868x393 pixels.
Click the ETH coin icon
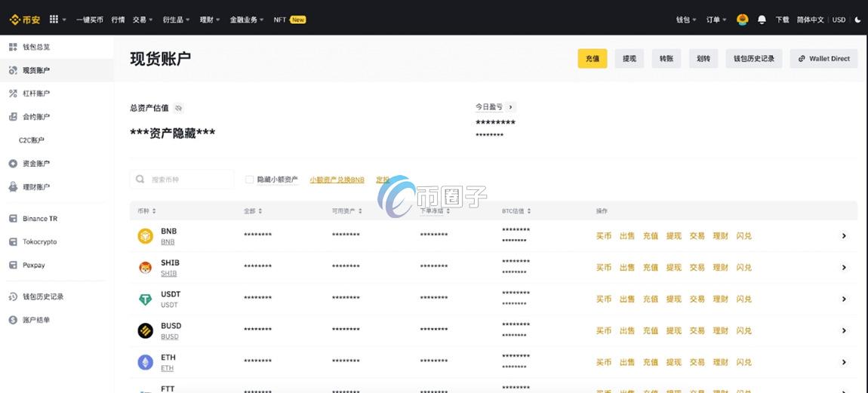pos(145,363)
